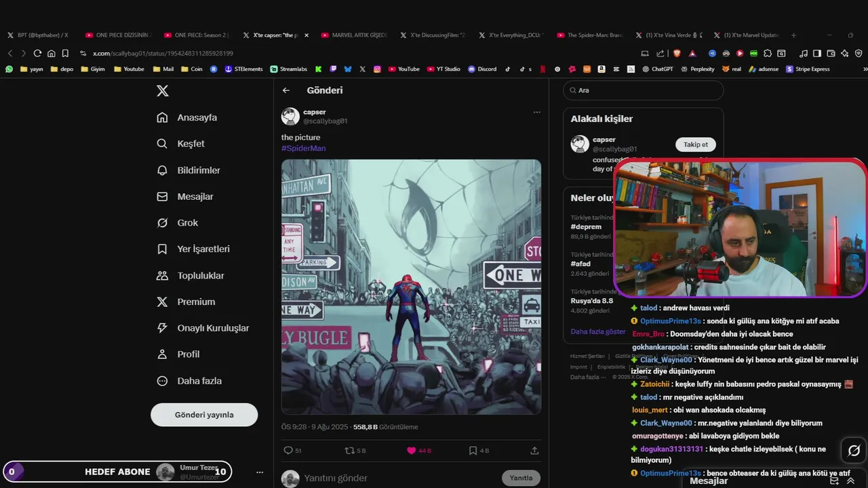Image resolution: width=868 pixels, height=488 pixels.
Task: Open the Umur Tezer account menu dots
Action: tap(259, 472)
